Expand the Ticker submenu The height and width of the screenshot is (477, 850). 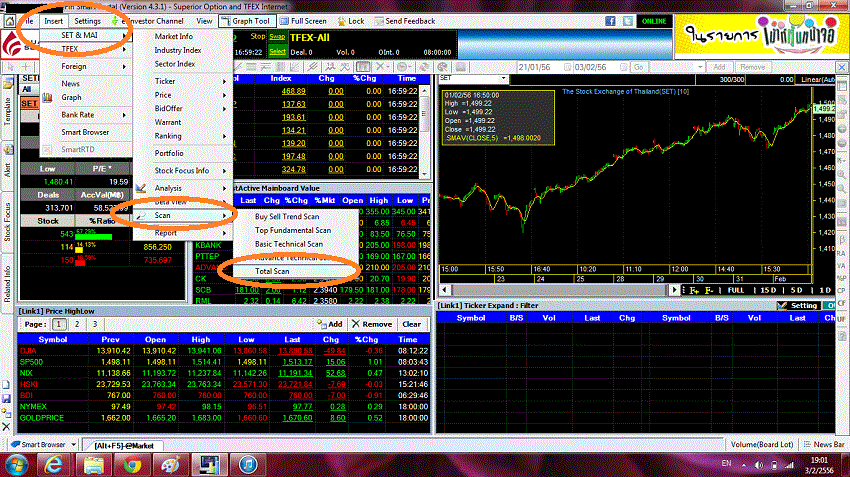click(x=183, y=81)
